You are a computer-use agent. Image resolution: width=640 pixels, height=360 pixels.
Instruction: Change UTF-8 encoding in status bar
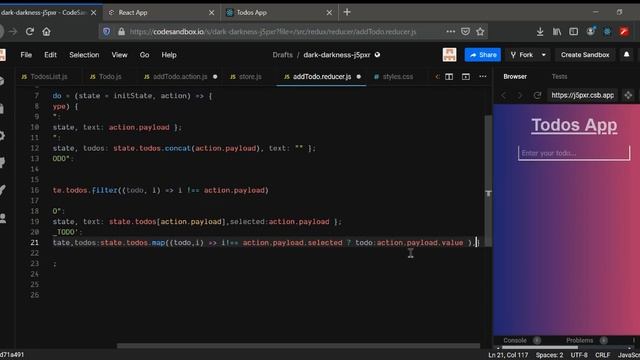pos(579,355)
